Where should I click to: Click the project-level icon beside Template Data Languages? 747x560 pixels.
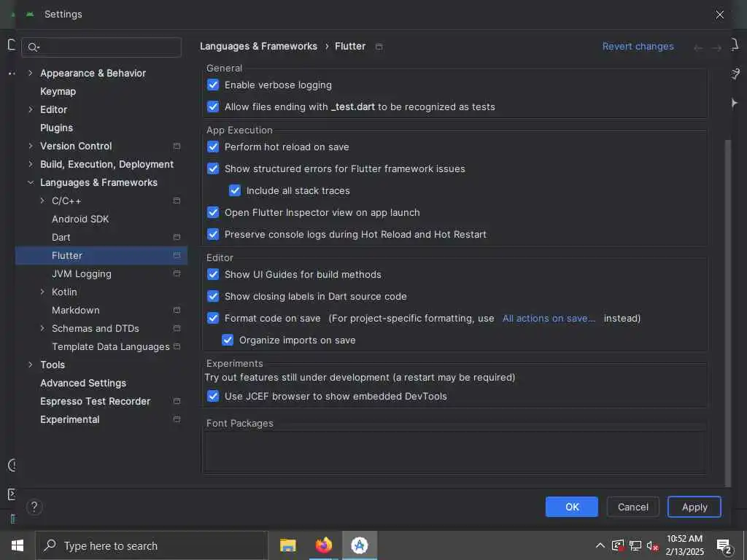pos(177,346)
